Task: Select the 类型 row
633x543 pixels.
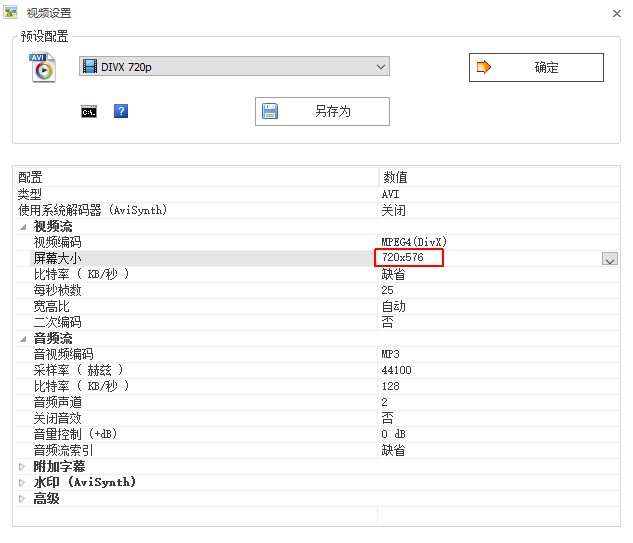Action: pyautogui.click(x=317, y=195)
